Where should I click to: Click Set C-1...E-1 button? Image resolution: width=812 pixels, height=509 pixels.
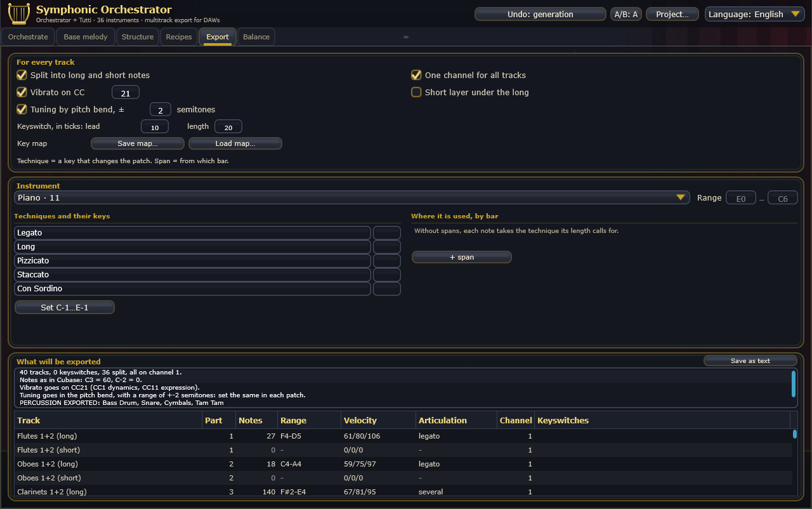point(65,307)
